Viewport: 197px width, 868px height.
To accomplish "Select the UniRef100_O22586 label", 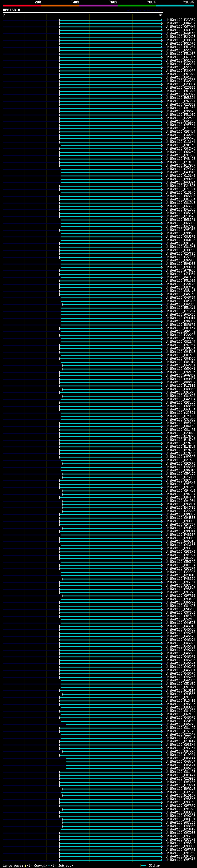I will pos(180,118).
